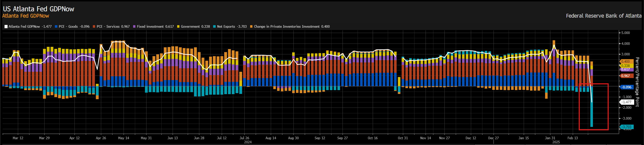Select the 'PCE - Services 0.967' legend label
The height and width of the screenshot is (145, 644).
click(113, 26)
